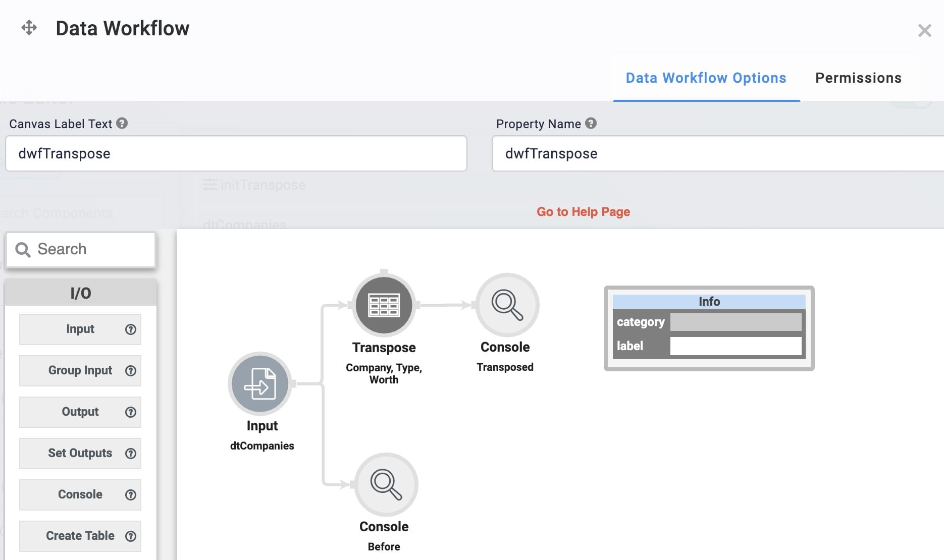Open help icon for Create Table operator
Screen dimensions: 944x560
[x=131, y=536]
